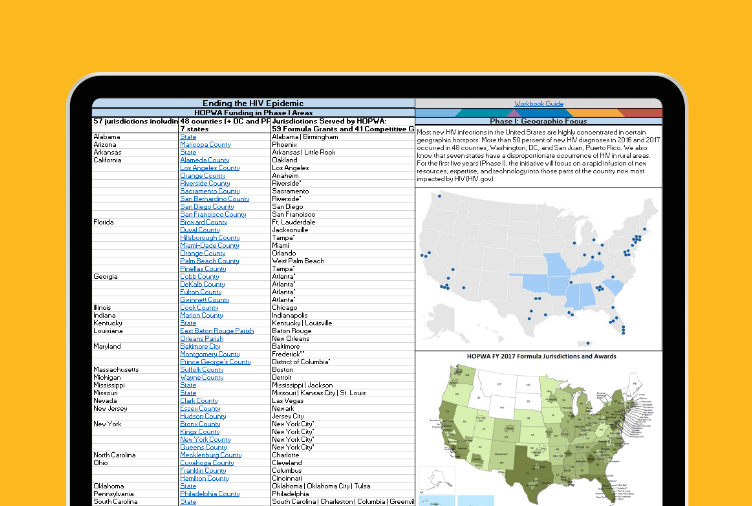This screenshot has width=752, height=506.
Task: Open the Riverside County link
Action: tap(205, 183)
